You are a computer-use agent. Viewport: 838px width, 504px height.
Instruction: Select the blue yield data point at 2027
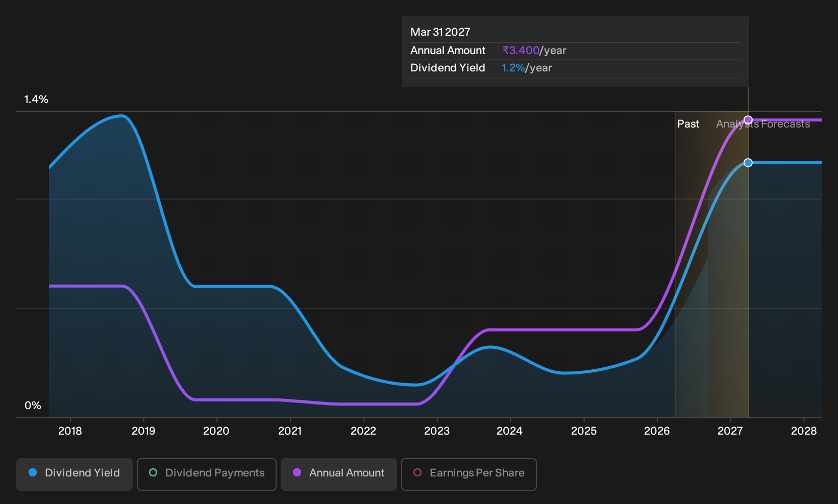tap(748, 163)
